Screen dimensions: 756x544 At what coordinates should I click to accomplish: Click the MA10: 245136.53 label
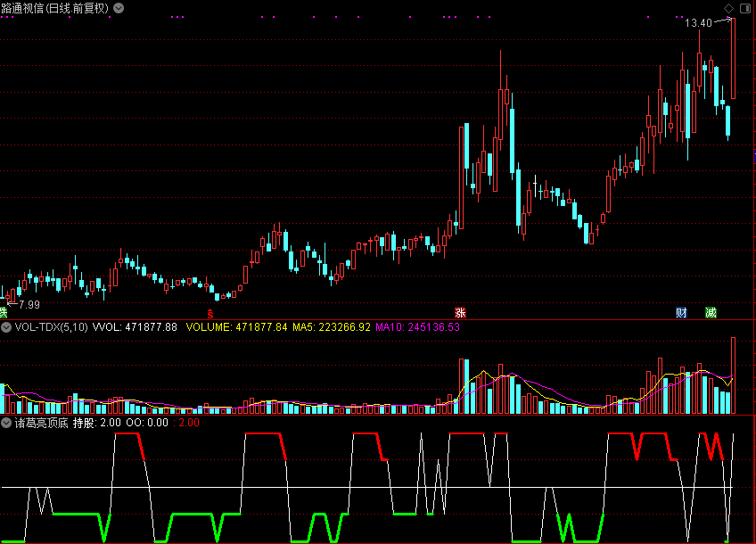coord(417,327)
